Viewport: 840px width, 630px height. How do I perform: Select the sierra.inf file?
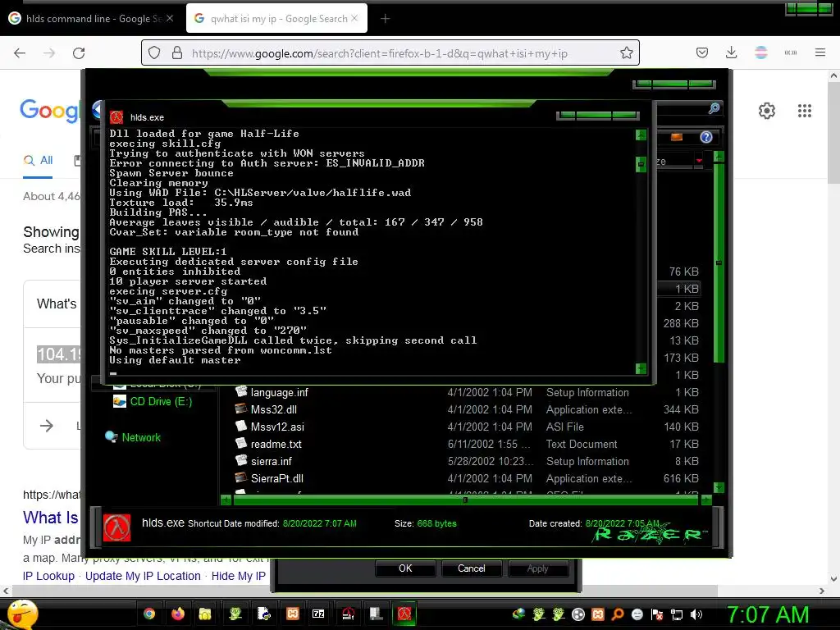point(271,461)
